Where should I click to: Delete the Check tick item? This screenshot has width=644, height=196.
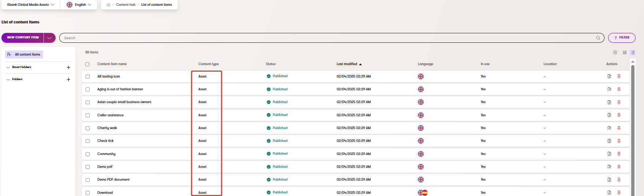click(619, 141)
